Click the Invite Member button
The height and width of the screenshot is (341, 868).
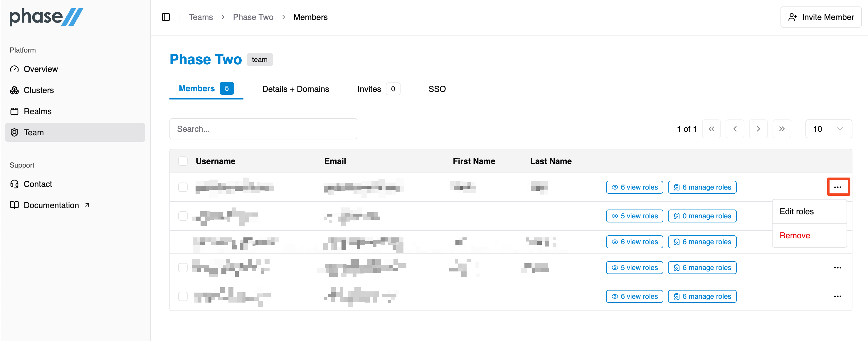[x=821, y=17]
